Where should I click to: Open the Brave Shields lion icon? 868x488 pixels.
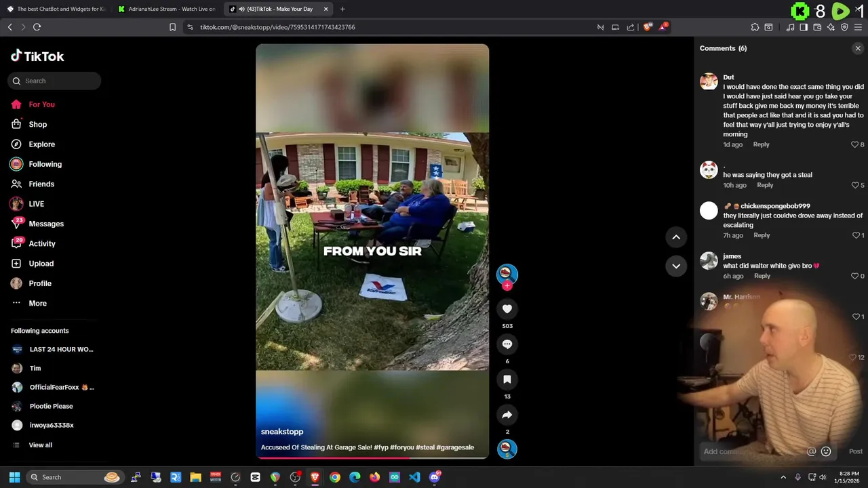point(648,27)
